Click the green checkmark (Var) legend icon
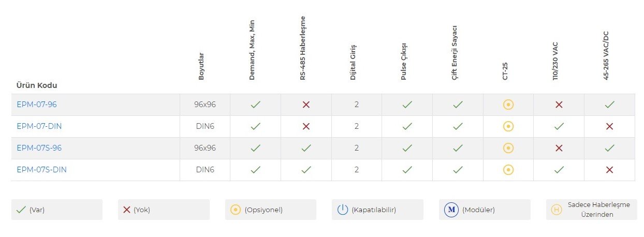This screenshot has height=237, width=644. point(21,210)
